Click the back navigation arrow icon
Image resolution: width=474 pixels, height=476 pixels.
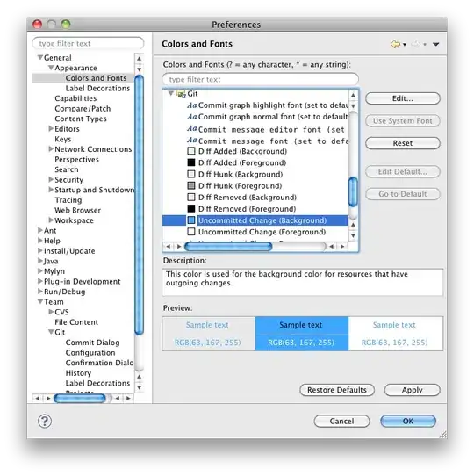(395, 44)
